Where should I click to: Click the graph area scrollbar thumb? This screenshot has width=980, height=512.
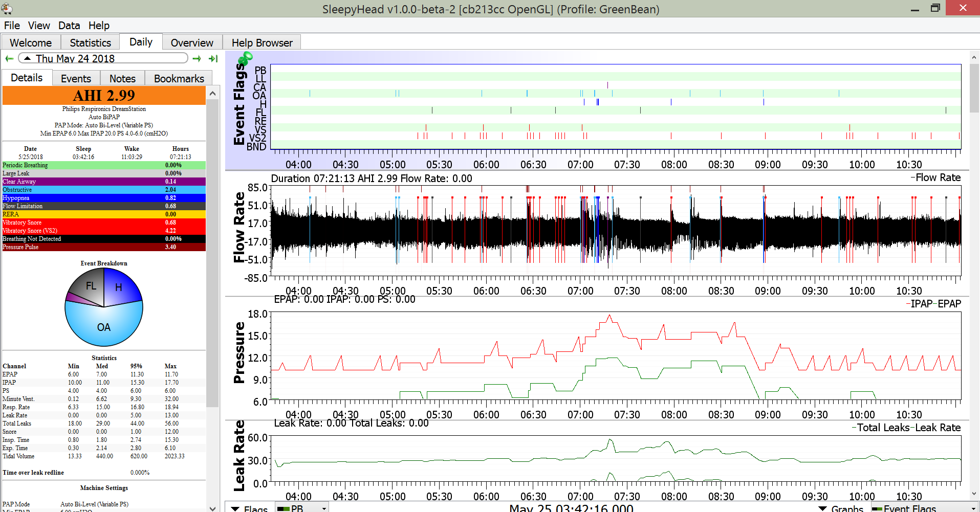point(974,88)
